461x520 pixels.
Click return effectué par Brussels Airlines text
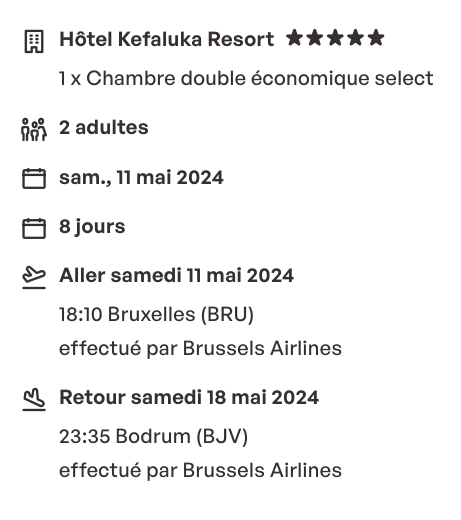click(x=200, y=471)
